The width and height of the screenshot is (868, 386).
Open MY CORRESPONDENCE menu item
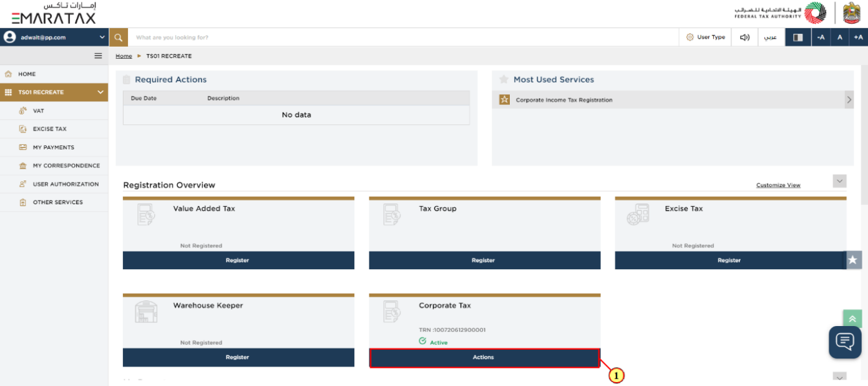pyautogui.click(x=54, y=166)
